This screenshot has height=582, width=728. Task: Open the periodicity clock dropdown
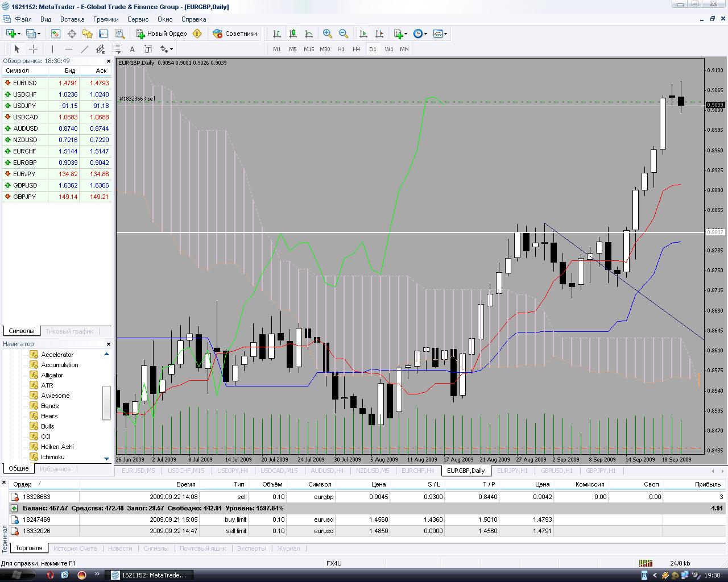tap(420, 34)
